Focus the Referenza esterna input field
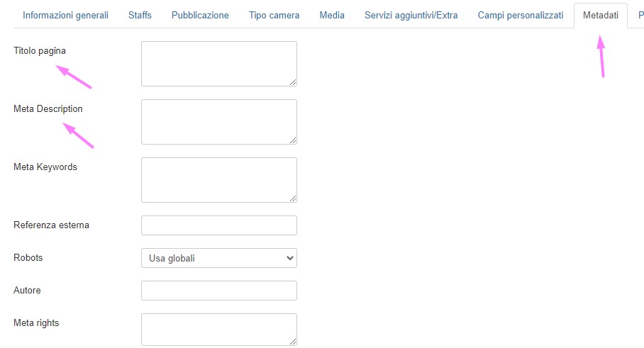This screenshot has width=644, height=348. click(x=218, y=225)
